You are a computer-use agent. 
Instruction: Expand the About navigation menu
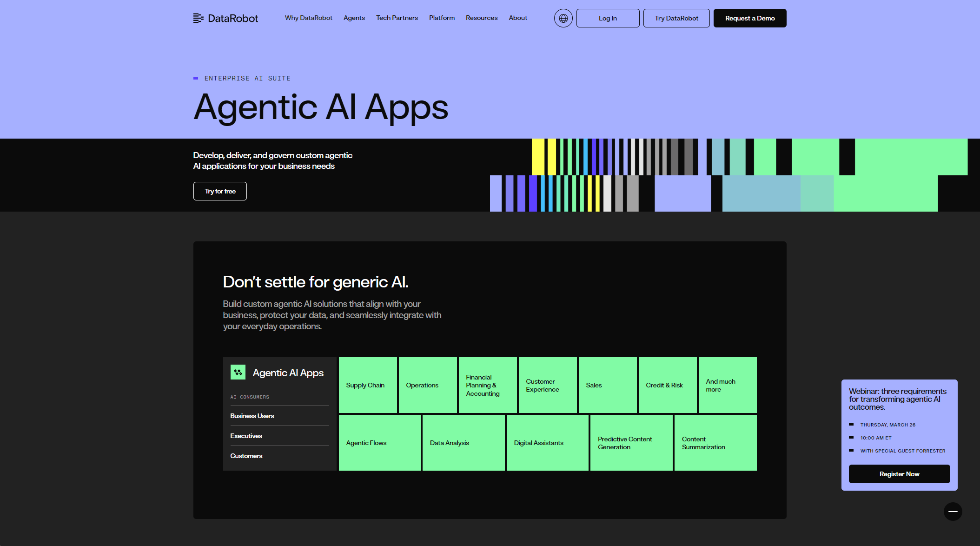(x=517, y=18)
